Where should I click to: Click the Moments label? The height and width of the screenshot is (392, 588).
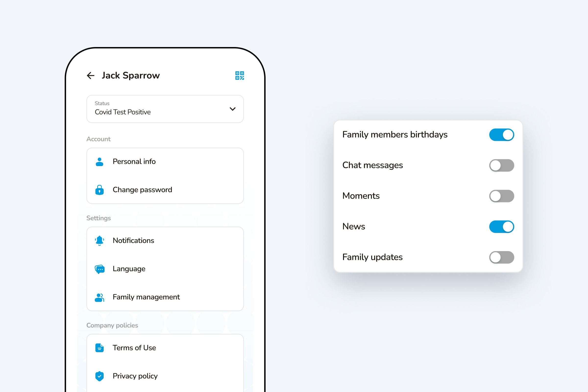[361, 196]
